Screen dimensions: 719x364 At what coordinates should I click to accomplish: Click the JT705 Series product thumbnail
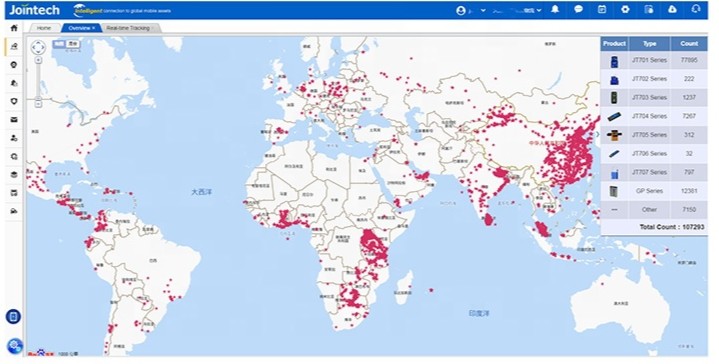tap(614, 135)
